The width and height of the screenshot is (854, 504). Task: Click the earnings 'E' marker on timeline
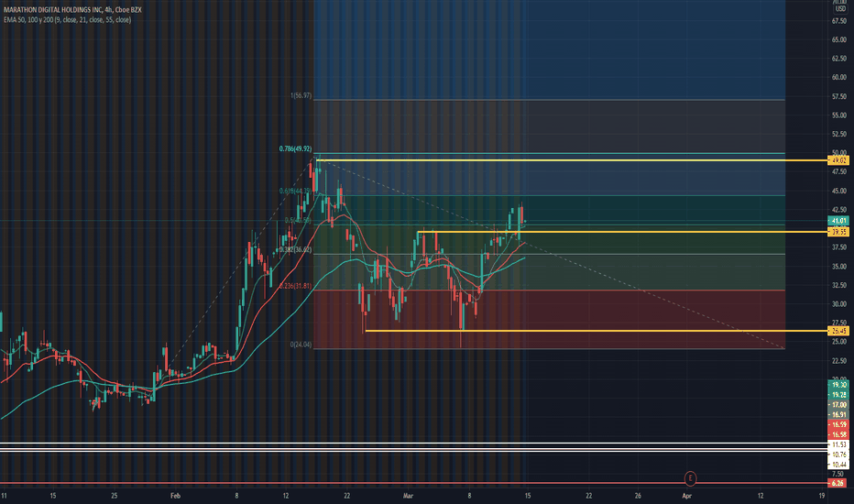[690, 479]
